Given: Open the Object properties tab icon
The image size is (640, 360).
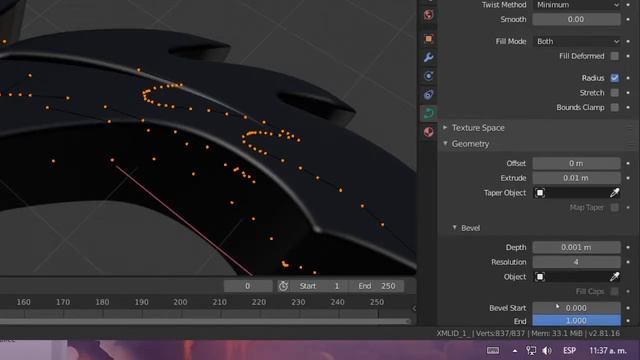Looking at the screenshot, I should click(x=428, y=39).
